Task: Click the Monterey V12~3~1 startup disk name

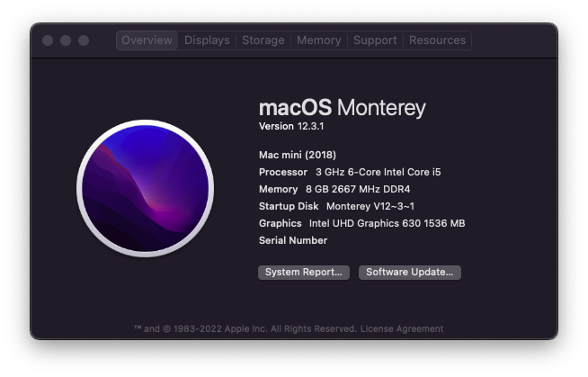Action: 370,206
